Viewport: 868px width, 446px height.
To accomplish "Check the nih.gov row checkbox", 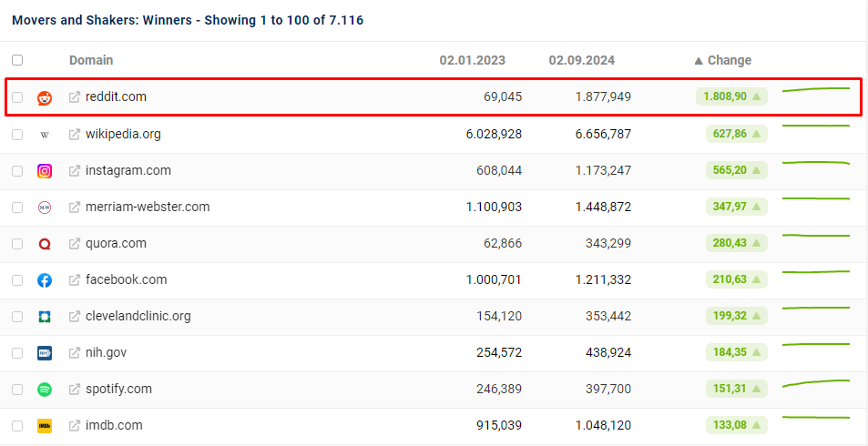I will (17, 353).
